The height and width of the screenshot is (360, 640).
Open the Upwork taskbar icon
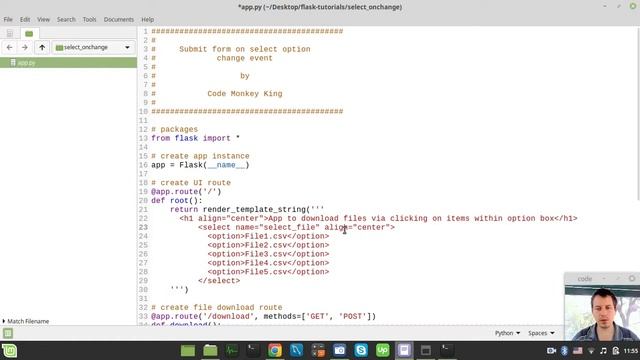[382, 351]
